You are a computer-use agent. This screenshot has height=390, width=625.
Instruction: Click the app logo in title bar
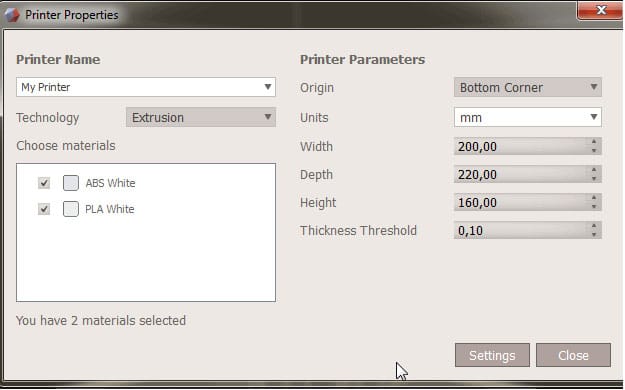[12, 15]
